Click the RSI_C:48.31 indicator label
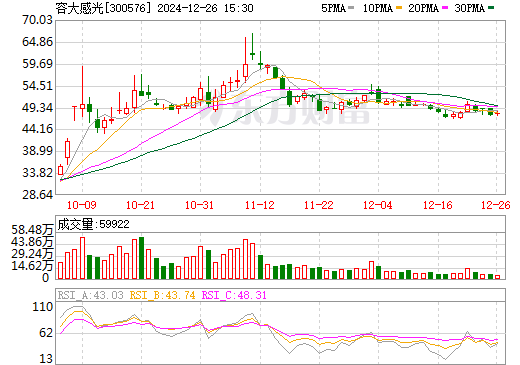Image resolution: width=520 pixels, height=365 pixels. click(234, 295)
